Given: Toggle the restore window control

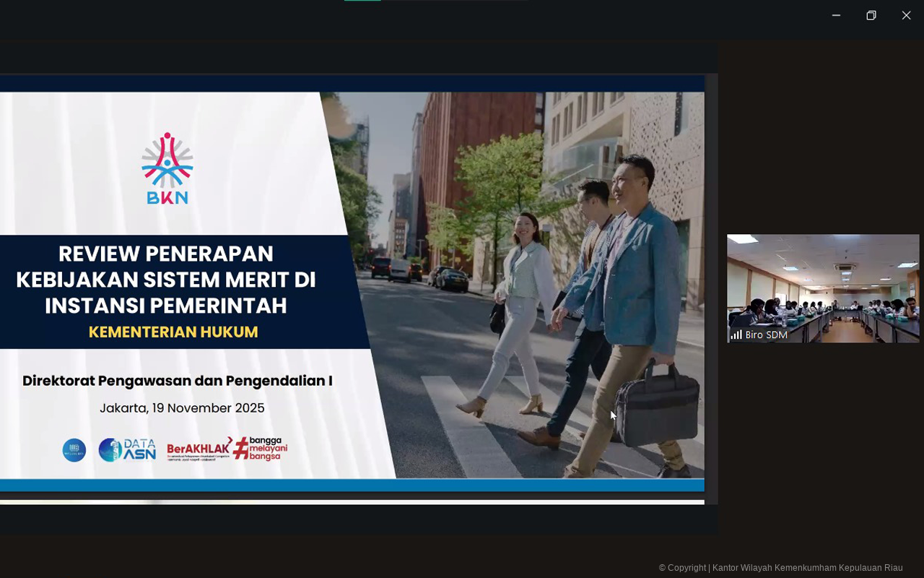Looking at the screenshot, I should 871,14.
